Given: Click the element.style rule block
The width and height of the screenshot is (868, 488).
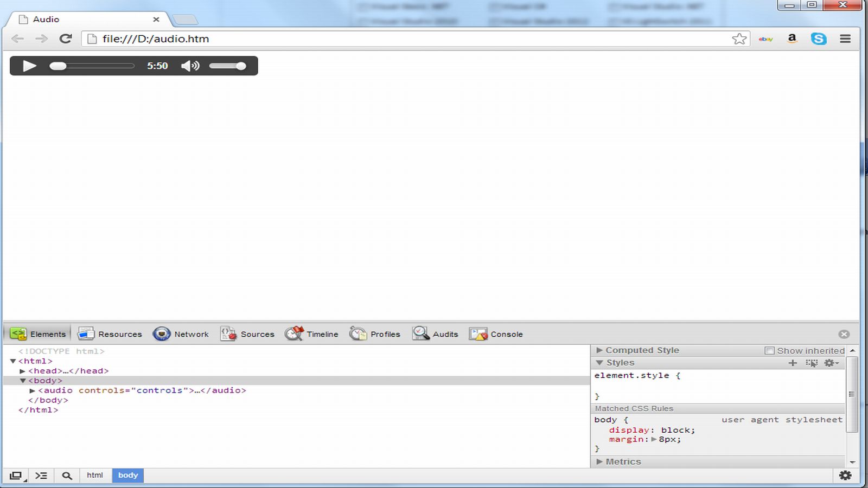Looking at the screenshot, I should pyautogui.click(x=718, y=386).
